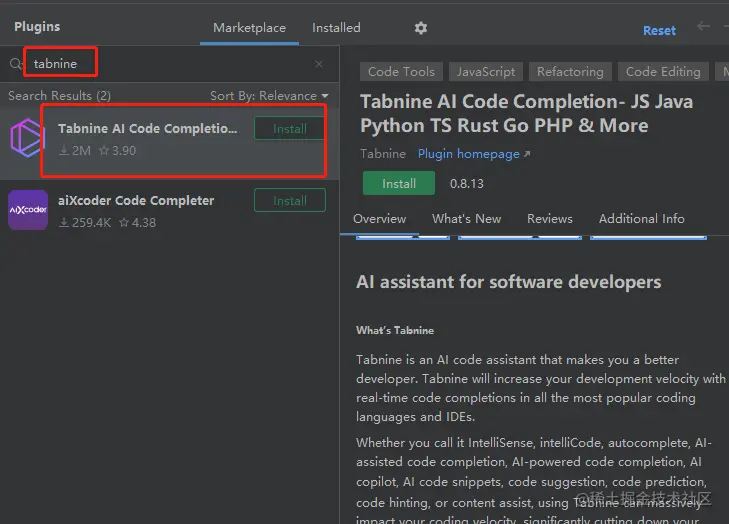The width and height of the screenshot is (729, 524).
Task: Select the Code Tools tag
Action: [x=401, y=72]
